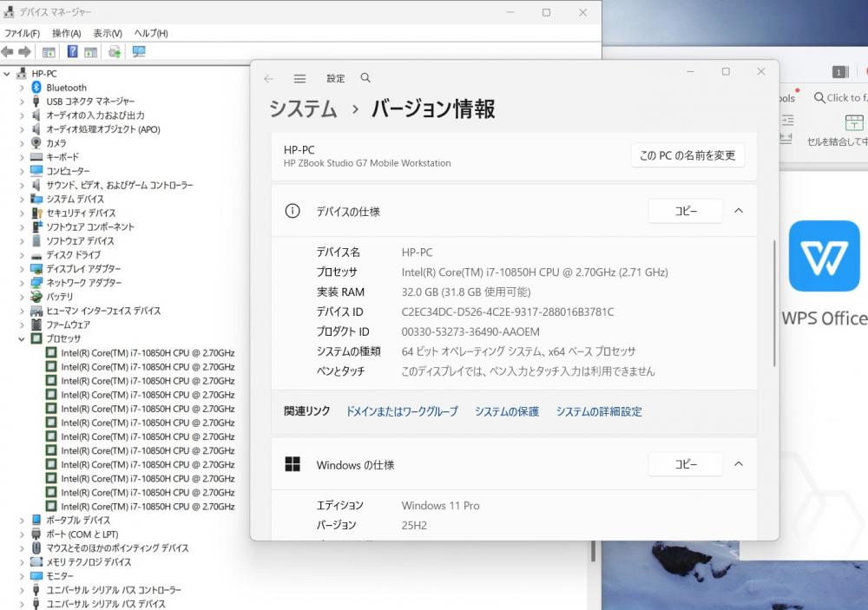Click the camera (カメラ) device icon

tap(36, 143)
